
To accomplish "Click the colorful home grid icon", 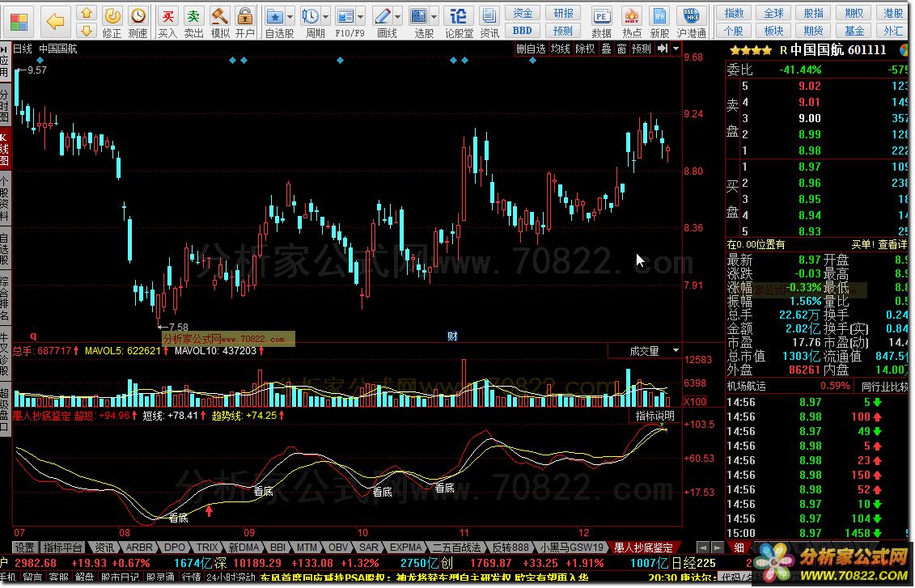I will pos(19,22).
